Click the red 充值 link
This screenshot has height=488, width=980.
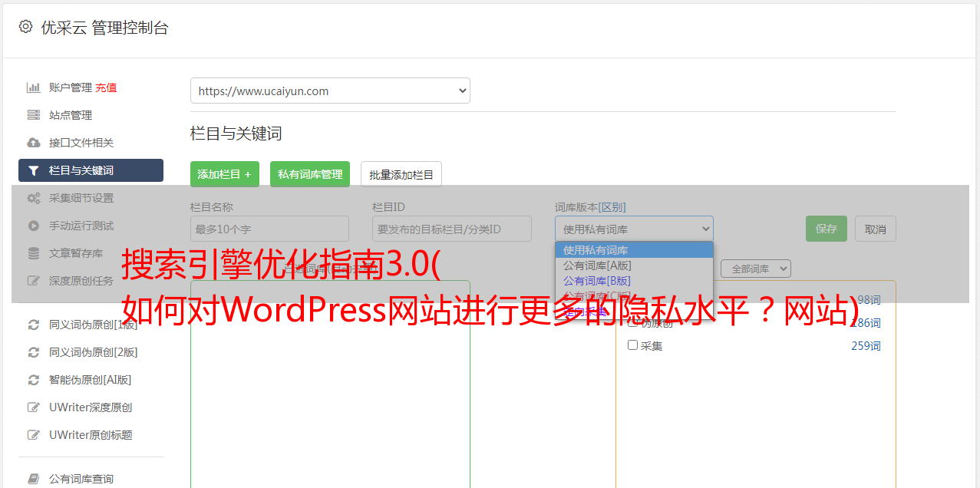[x=106, y=87]
